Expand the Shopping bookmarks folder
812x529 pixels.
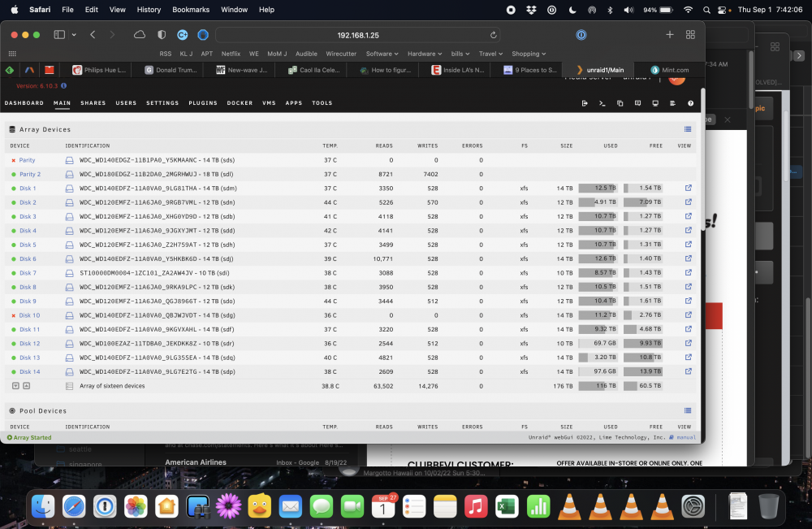pos(529,54)
